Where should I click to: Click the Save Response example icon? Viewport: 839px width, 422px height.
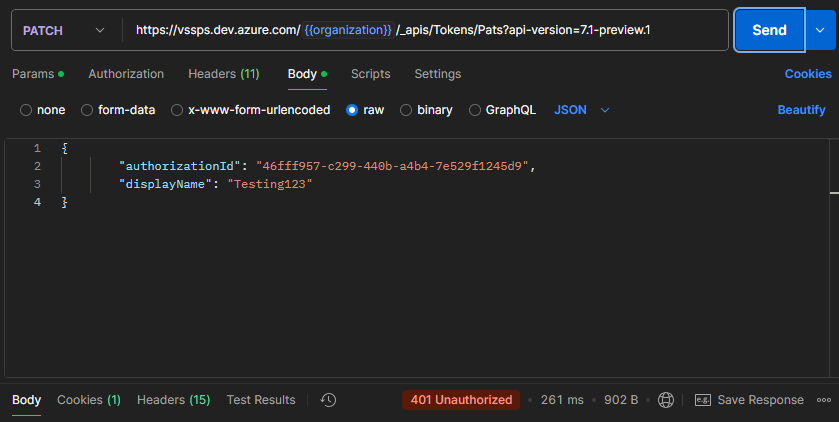click(x=703, y=400)
